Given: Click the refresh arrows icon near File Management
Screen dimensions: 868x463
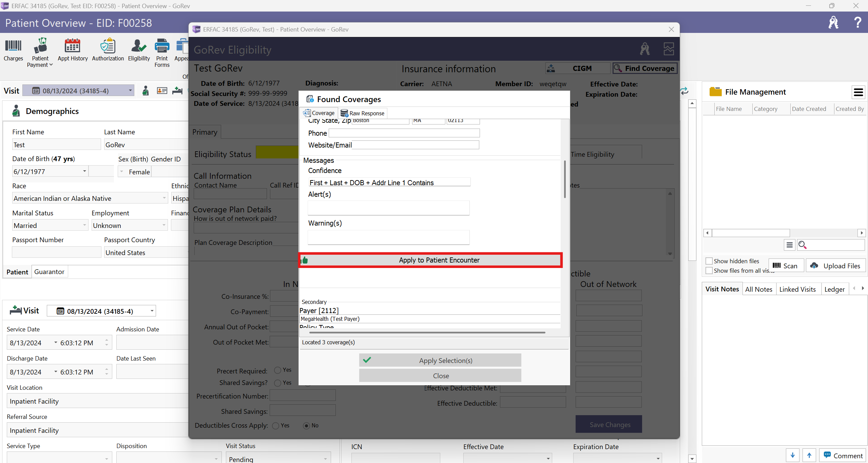Looking at the screenshot, I should (684, 91).
